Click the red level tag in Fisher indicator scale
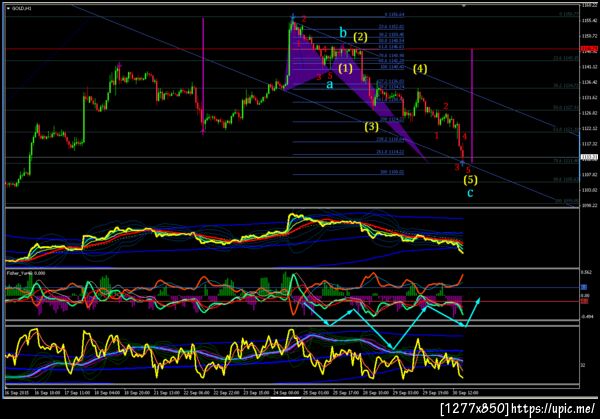Viewport: 600px width, 419px height. pyautogui.click(x=584, y=302)
